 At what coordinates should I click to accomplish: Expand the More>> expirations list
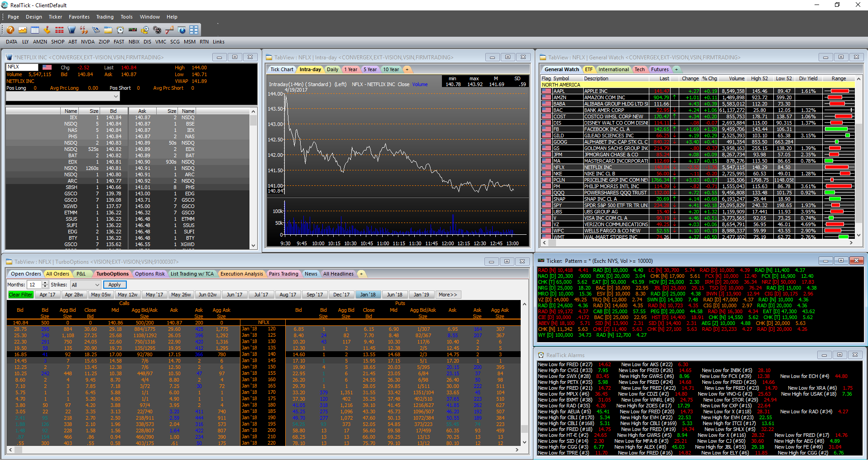click(448, 295)
